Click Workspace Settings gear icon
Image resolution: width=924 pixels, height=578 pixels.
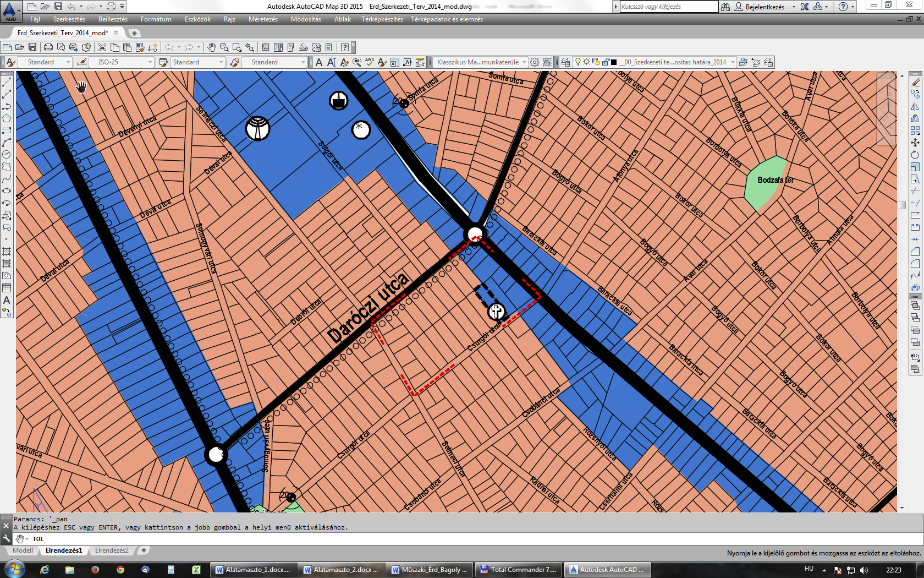click(x=535, y=62)
